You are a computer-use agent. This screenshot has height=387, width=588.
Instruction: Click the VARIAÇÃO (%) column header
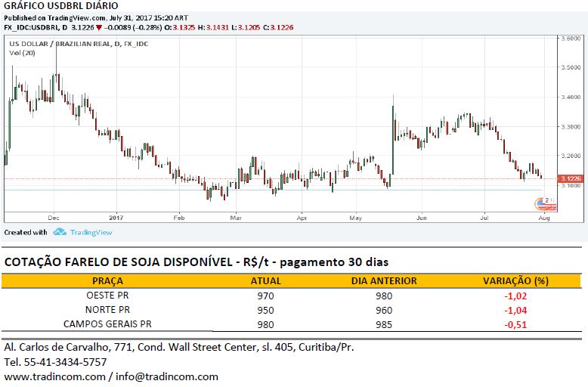pyautogui.click(x=515, y=281)
